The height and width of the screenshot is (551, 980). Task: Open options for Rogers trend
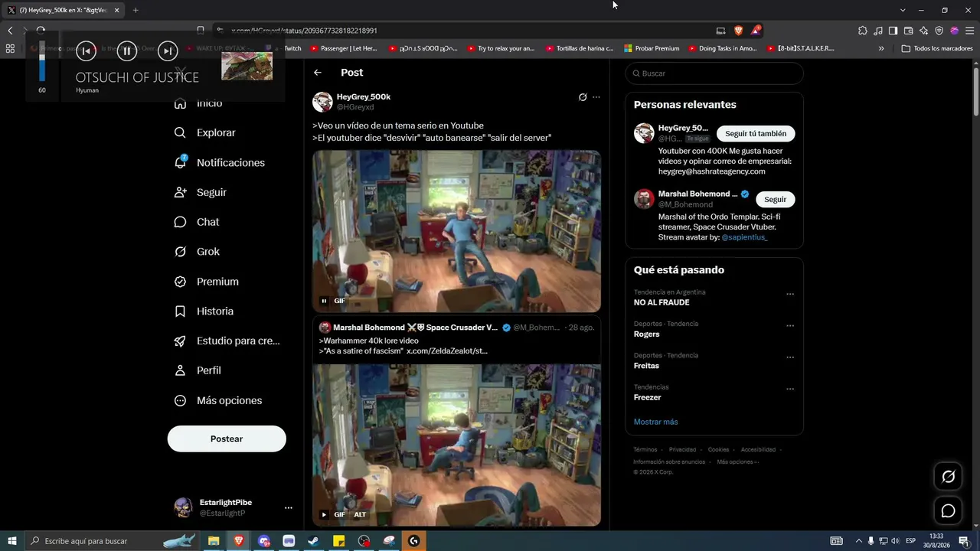[x=790, y=326]
